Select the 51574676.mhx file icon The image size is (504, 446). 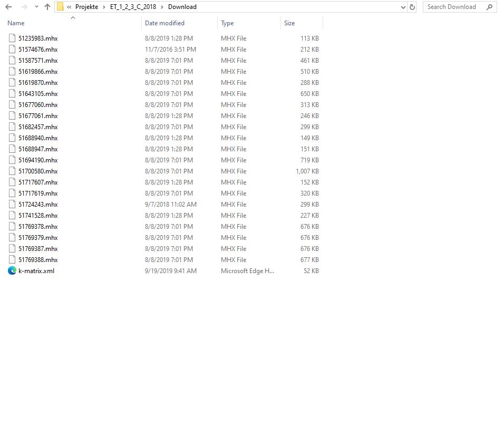(12, 49)
